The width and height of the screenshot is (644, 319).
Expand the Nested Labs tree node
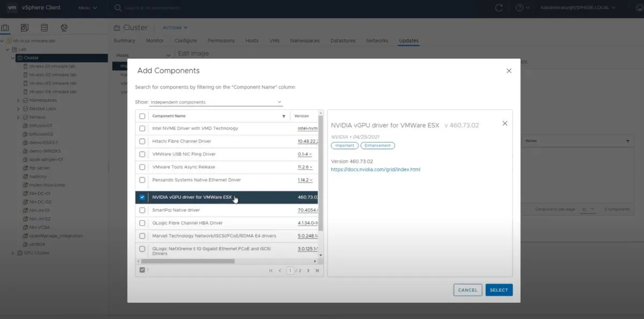18,109
